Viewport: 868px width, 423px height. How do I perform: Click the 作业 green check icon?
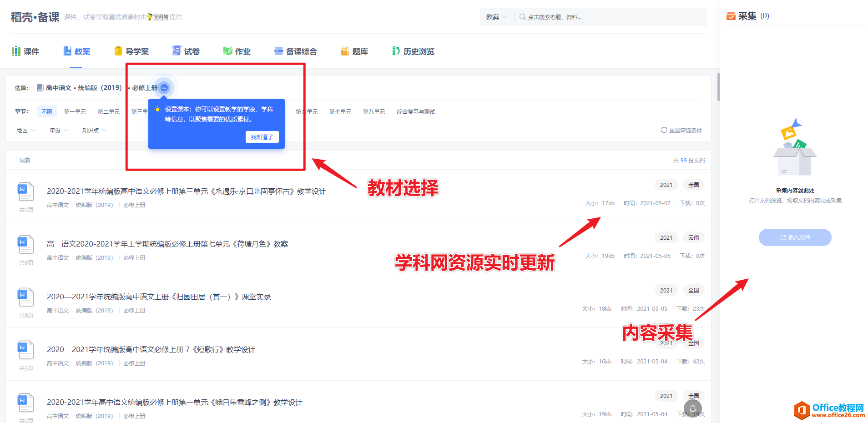(x=228, y=51)
